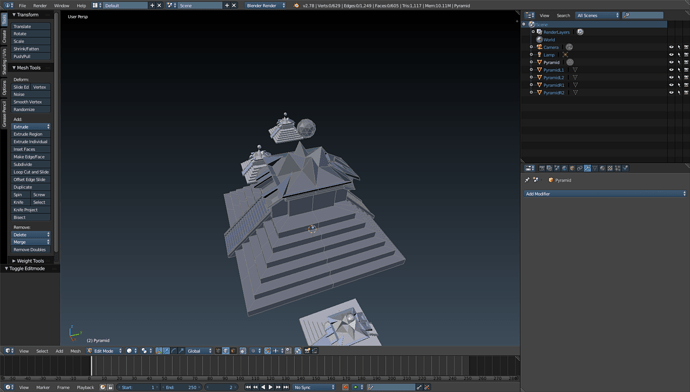Open the File menu
Screen dimensions: 690x392
tap(22, 5)
